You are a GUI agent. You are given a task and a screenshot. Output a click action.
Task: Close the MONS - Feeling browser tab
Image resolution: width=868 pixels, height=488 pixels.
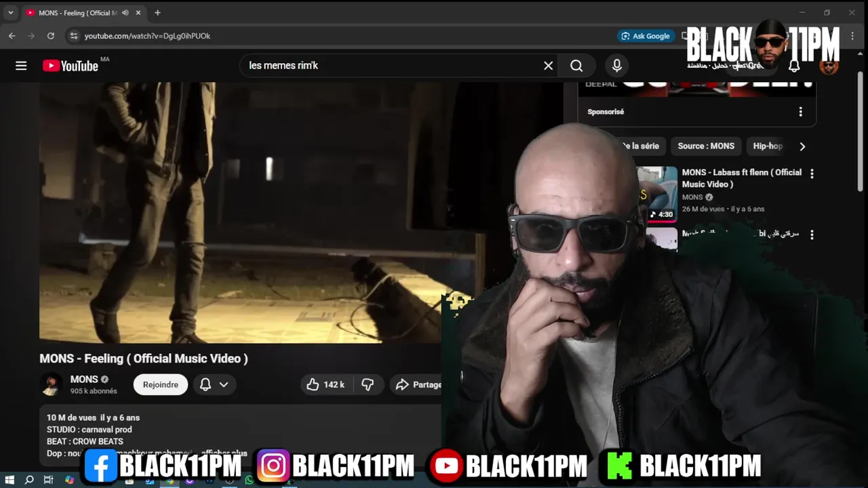pos(138,13)
